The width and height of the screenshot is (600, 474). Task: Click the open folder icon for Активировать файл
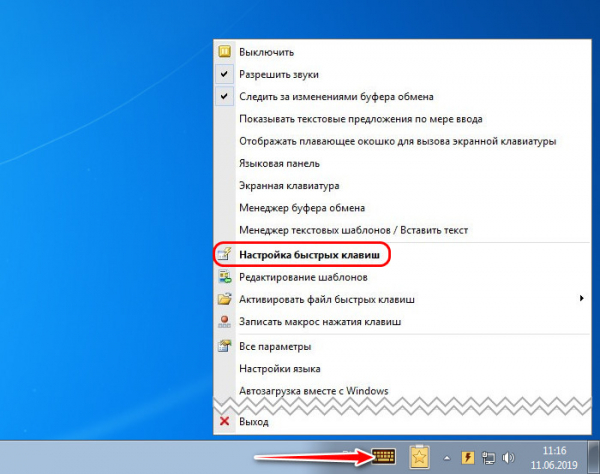(225, 298)
